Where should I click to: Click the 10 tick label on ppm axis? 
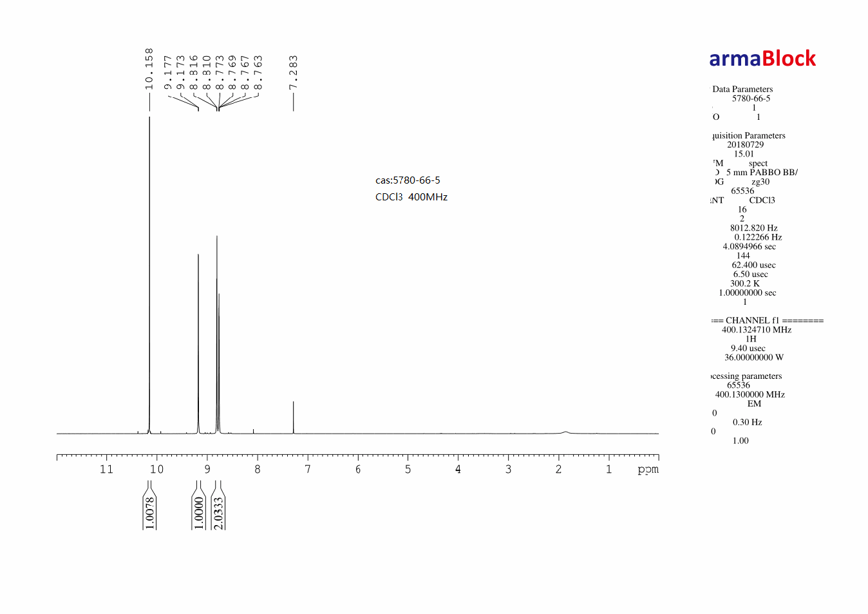coord(156,469)
